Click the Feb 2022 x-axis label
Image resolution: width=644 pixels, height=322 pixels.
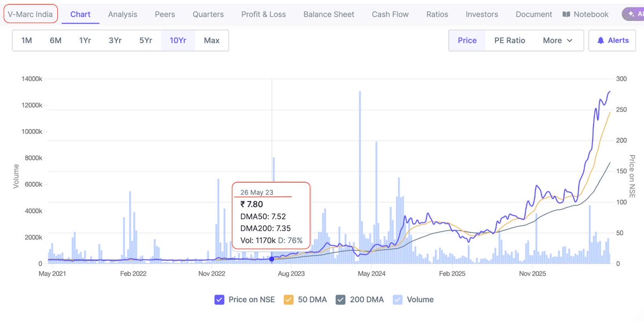point(133,273)
